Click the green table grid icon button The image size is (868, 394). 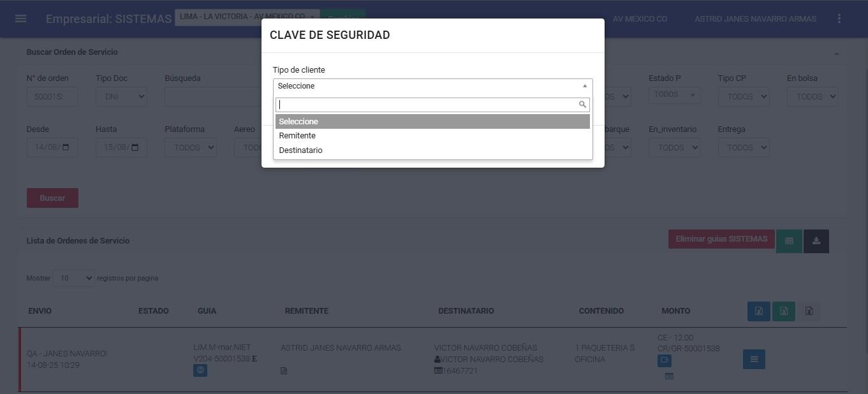coord(789,241)
